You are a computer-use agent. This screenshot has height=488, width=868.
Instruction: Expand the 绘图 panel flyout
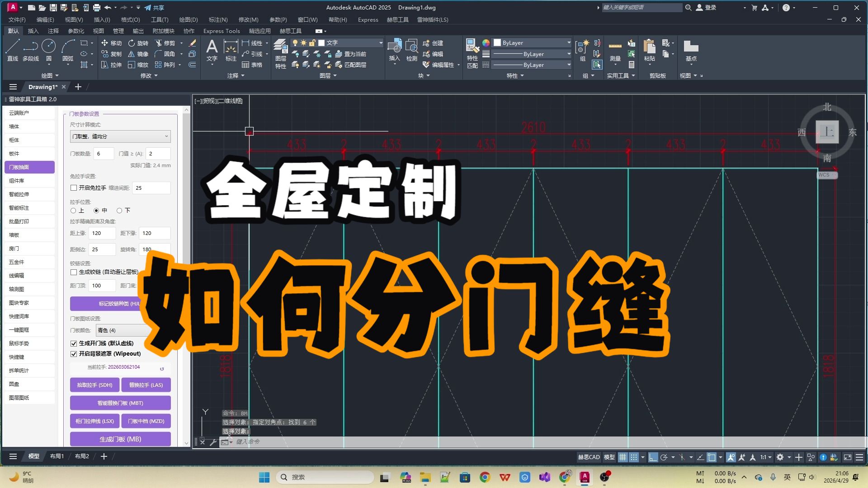(50, 75)
